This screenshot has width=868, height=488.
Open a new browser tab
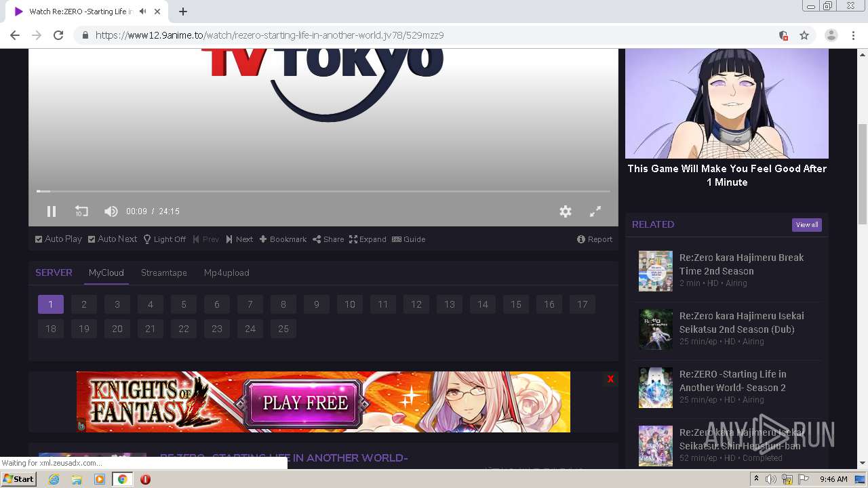pos(183,12)
